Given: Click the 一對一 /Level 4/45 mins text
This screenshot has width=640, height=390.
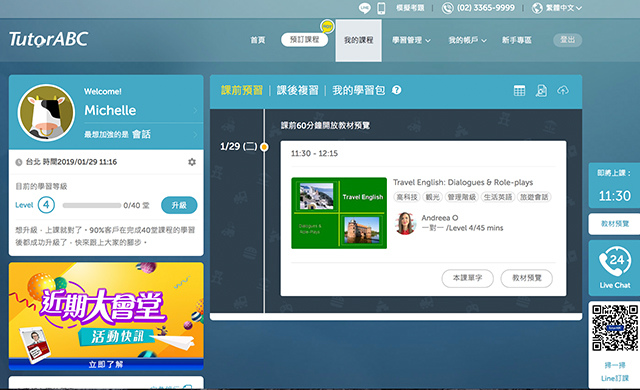Looking at the screenshot, I should point(462,228).
